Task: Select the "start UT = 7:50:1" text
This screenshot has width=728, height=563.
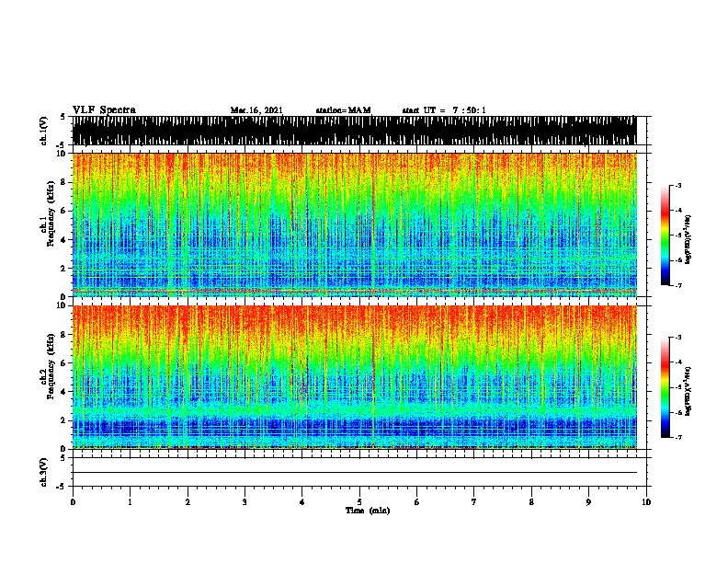Action: pyautogui.click(x=444, y=110)
